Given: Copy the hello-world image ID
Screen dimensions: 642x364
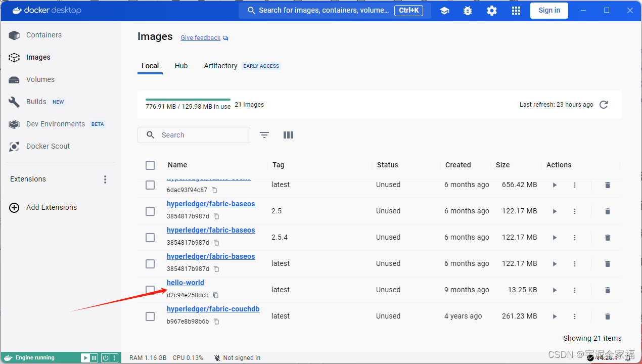Looking at the screenshot, I should 215,295.
